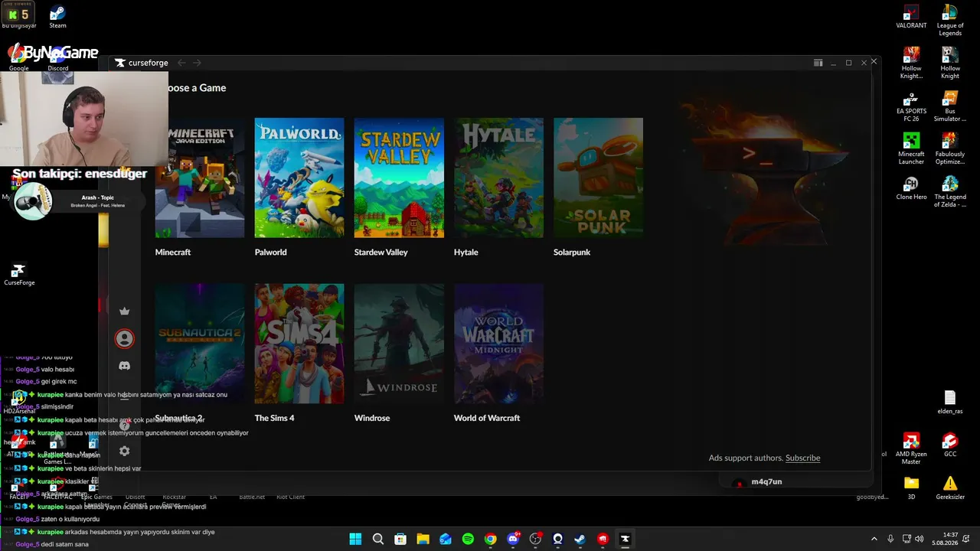This screenshot has width=980, height=551.
Task: Go forward with the CurseForge forward arrow
Action: [197, 63]
